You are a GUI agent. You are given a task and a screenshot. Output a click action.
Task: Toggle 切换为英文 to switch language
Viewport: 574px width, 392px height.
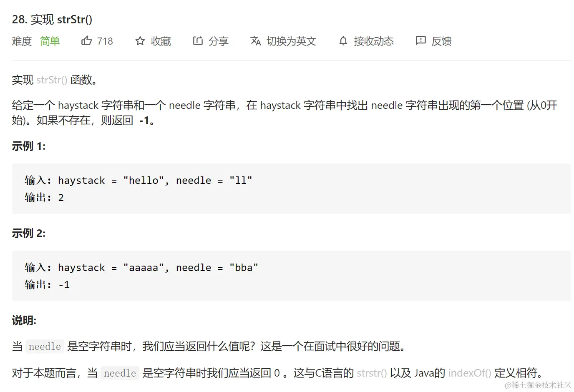click(x=291, y=41)
